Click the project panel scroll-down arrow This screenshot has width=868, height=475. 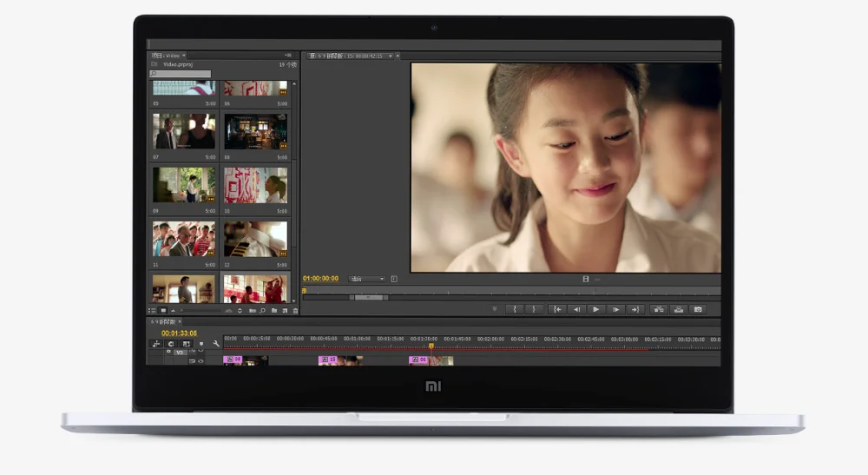point(294,300)
